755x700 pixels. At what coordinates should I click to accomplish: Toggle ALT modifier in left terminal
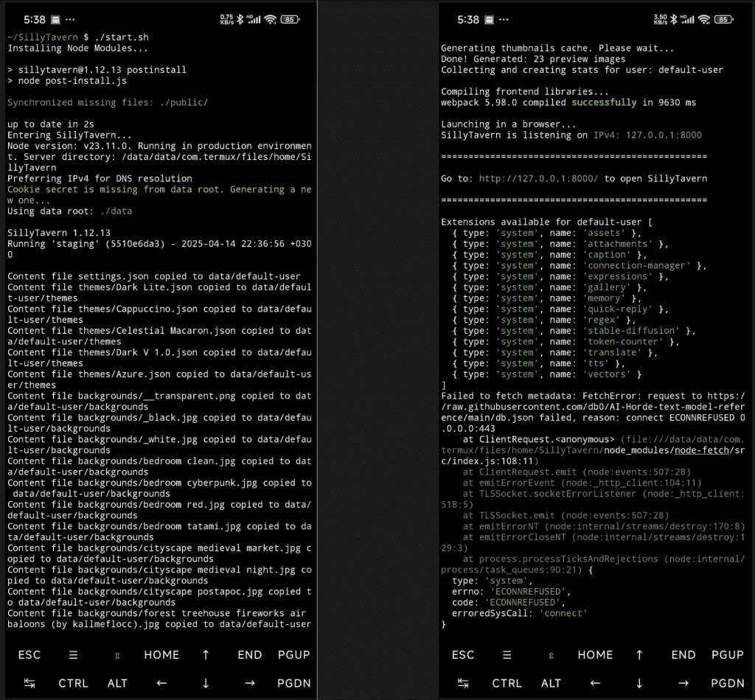117,683
